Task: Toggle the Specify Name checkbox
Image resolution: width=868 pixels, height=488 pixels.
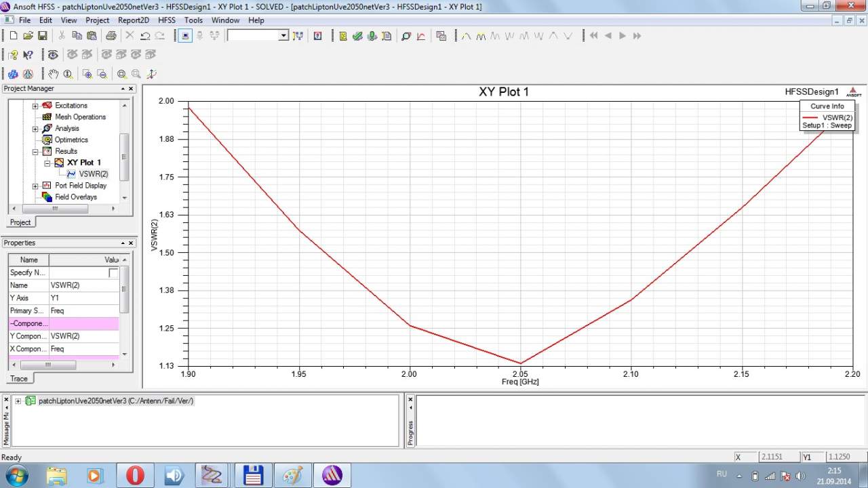Action: tap(113, 272)
